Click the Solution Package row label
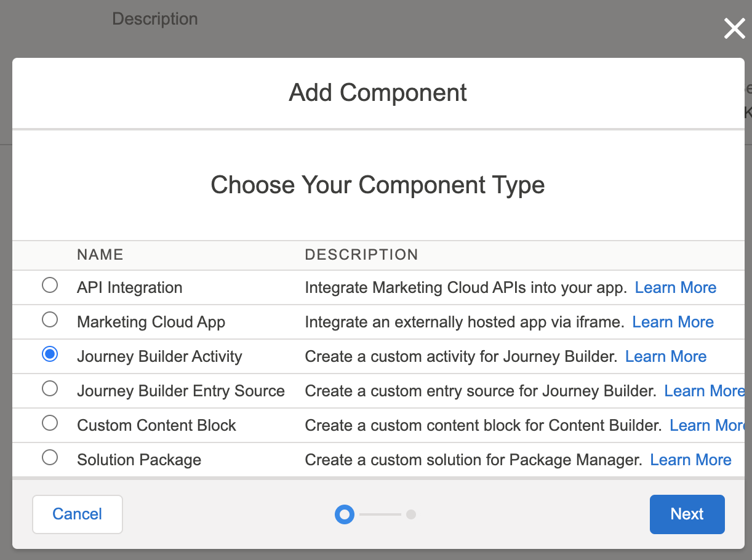 (139, 460)
